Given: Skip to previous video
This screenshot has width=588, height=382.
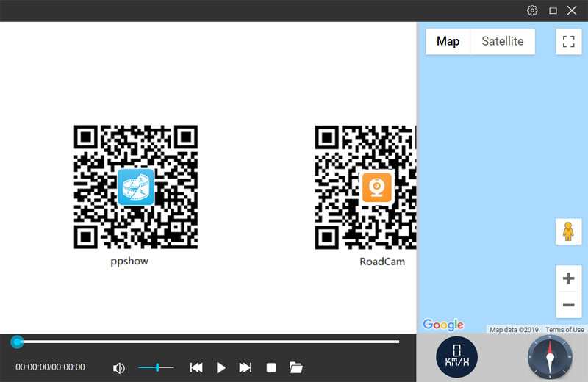Looking at the screenshot, I should [x=196, y=368].
